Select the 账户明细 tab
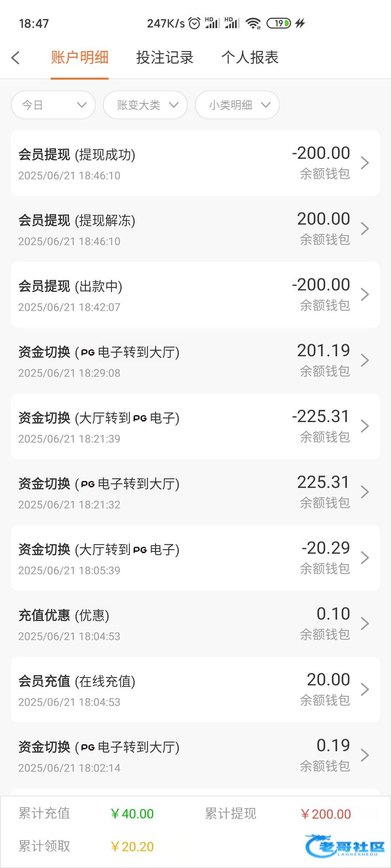 [80, 58]
